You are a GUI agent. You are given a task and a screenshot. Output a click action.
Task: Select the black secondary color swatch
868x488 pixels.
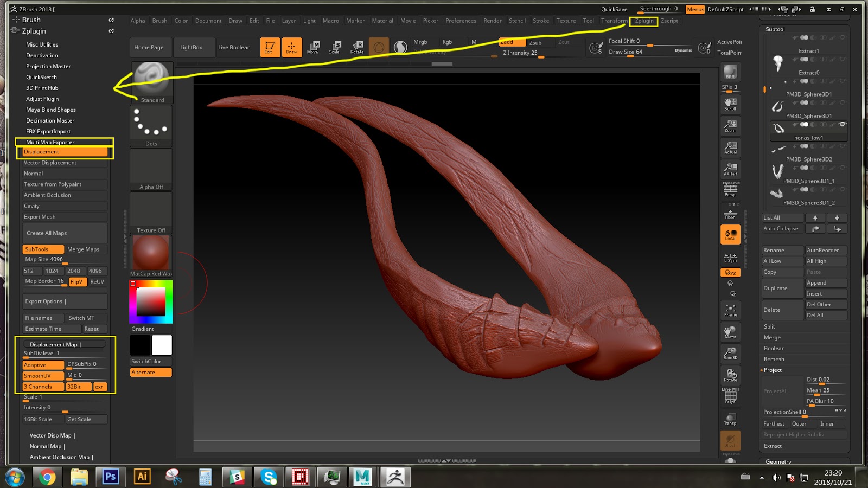[x=140, y=345]
